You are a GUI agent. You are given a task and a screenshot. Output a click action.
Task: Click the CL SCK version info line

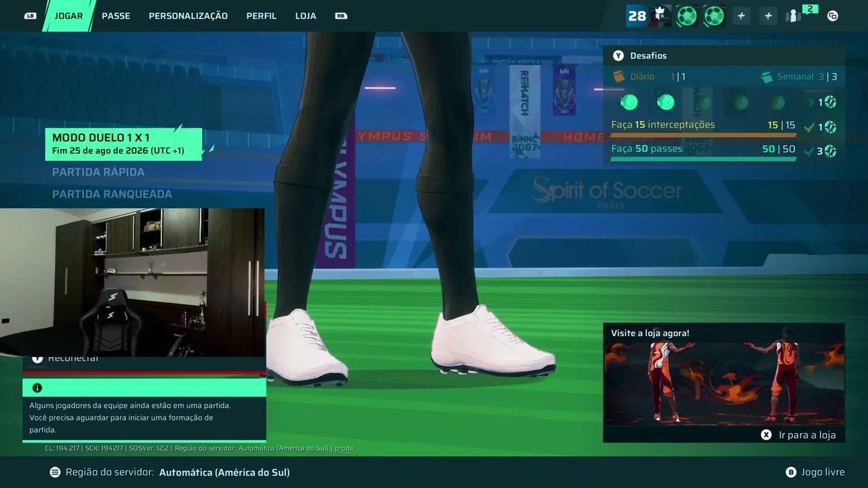point(199,448)
